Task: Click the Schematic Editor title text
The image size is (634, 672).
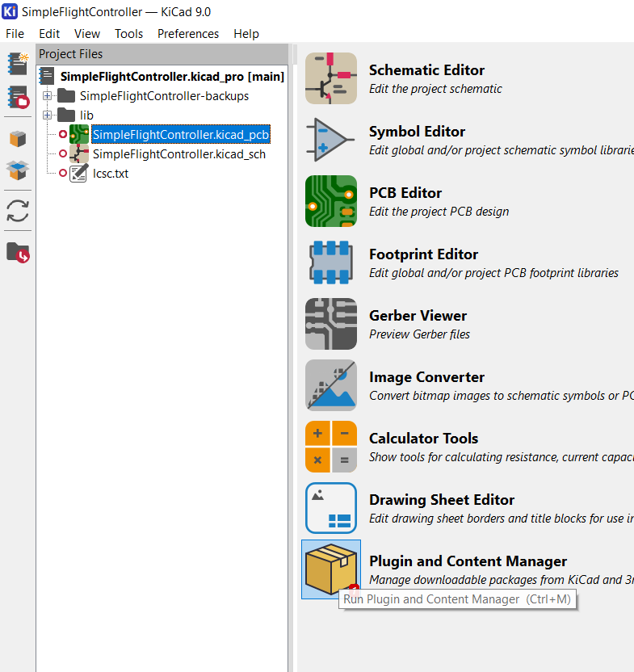Action: tap(426, 69)
